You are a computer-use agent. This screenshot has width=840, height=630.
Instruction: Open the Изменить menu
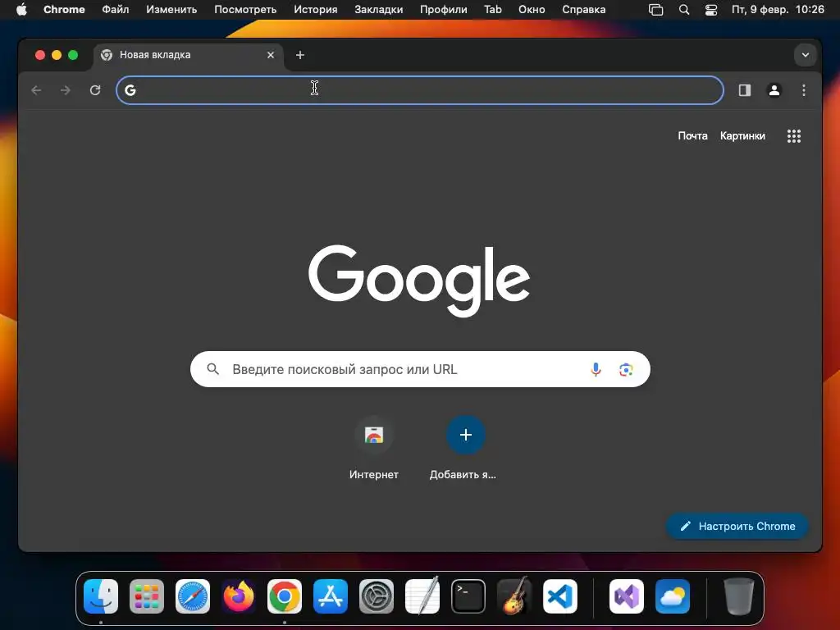coord(171,10)
